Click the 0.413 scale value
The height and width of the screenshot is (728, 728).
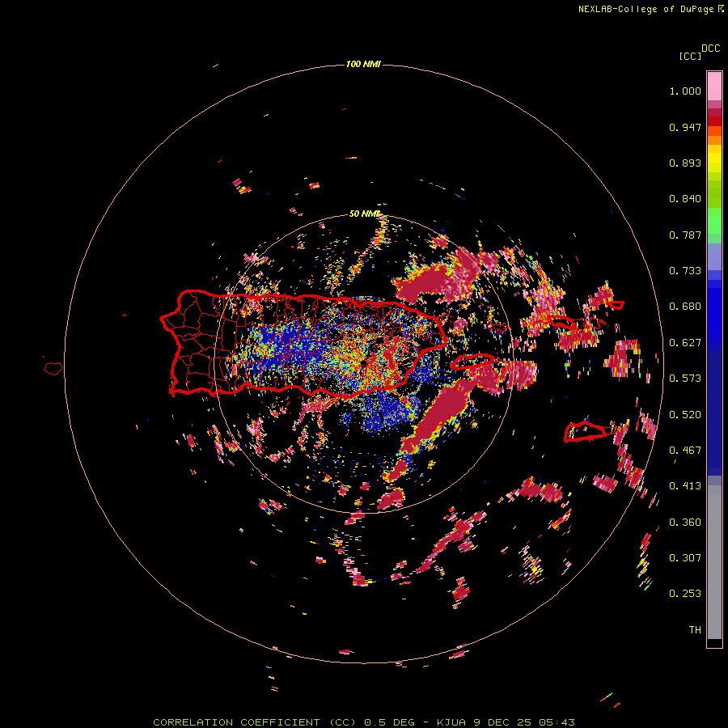coord(685,486)
